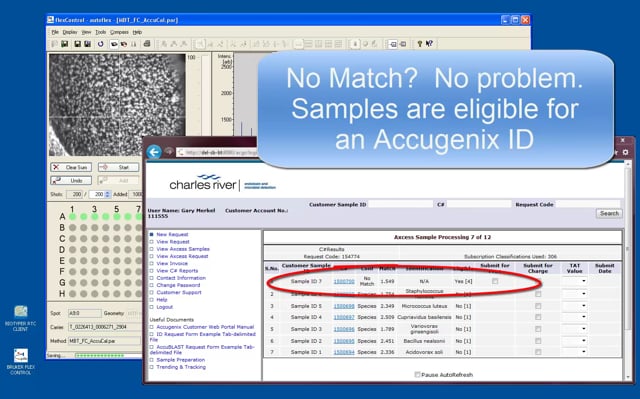This screenshot has width=640, height=399.
Task: Open TAT Value dropdown for Sample ID 4
Action: (574, 317)
